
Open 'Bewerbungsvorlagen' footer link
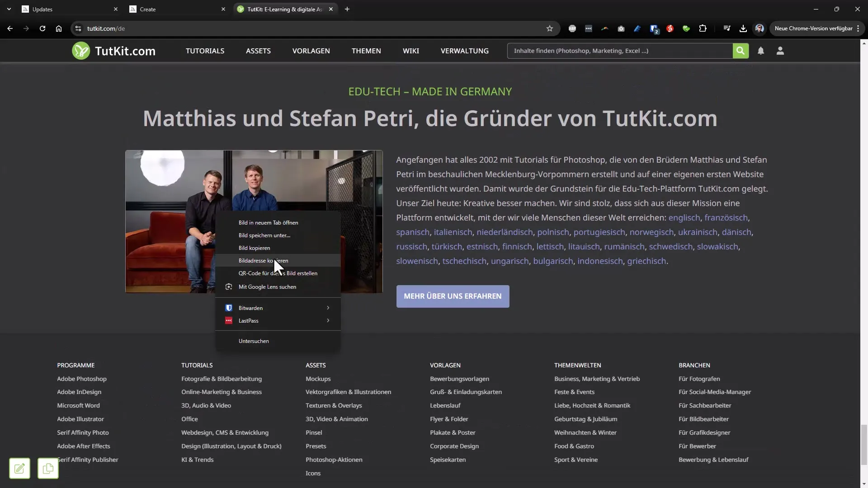coord(459,379)
